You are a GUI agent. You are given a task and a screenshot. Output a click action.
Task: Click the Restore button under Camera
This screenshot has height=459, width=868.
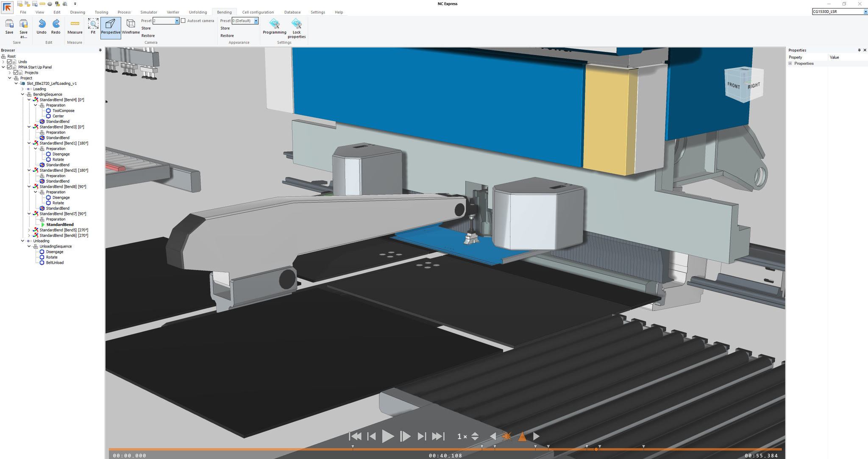click(x=148, y=36)
